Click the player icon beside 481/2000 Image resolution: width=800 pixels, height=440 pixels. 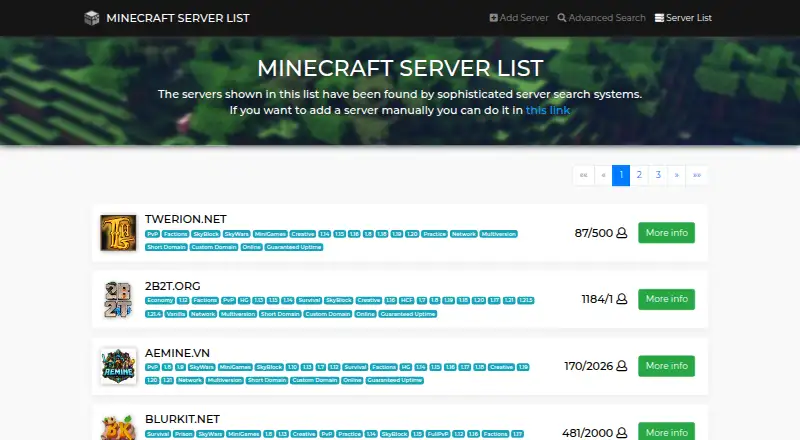tap(621, 433)
